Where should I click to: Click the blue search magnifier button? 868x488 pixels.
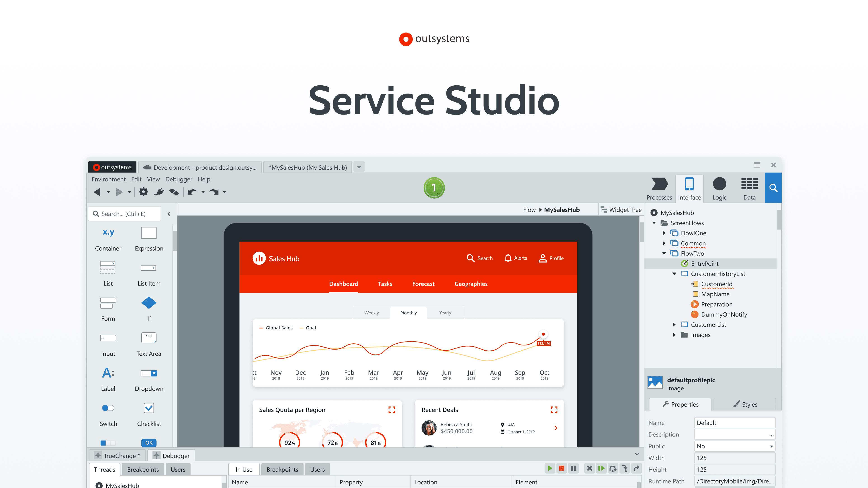(x=773, y=188)
